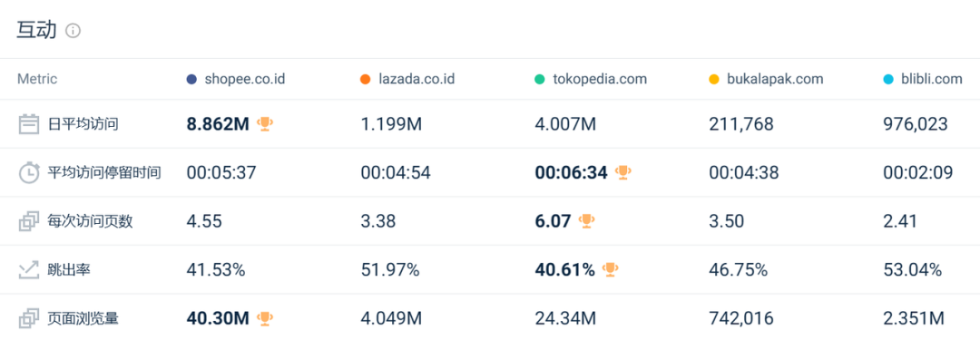The height and width of the screenshot is (350, 980).
Task: Click the pages icon for 页面浏览量
Action: tap(29, 319)
